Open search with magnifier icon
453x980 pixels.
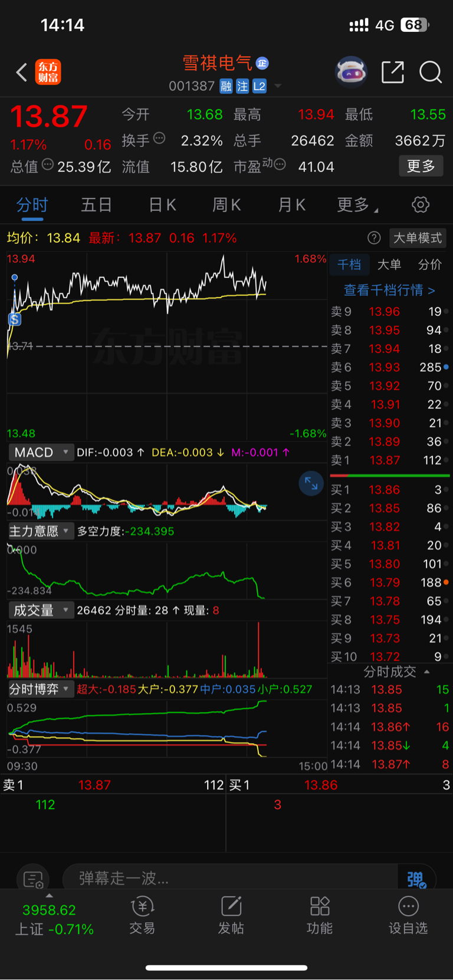click(x=431, y=72)
